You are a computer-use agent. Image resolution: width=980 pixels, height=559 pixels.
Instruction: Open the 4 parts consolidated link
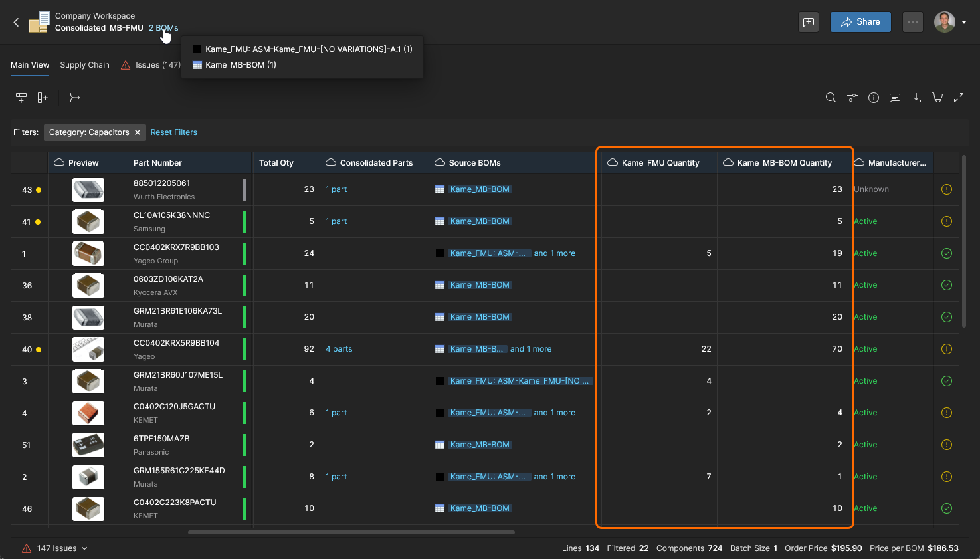[339, 349]
